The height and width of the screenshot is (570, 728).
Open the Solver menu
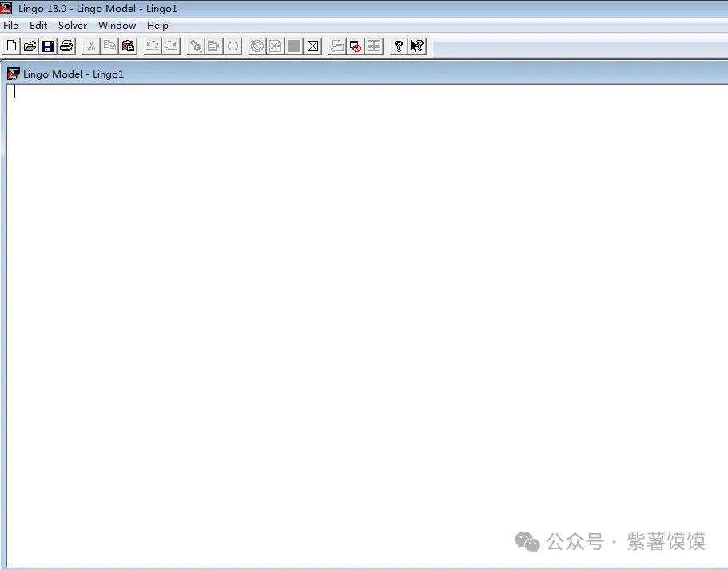73,26
